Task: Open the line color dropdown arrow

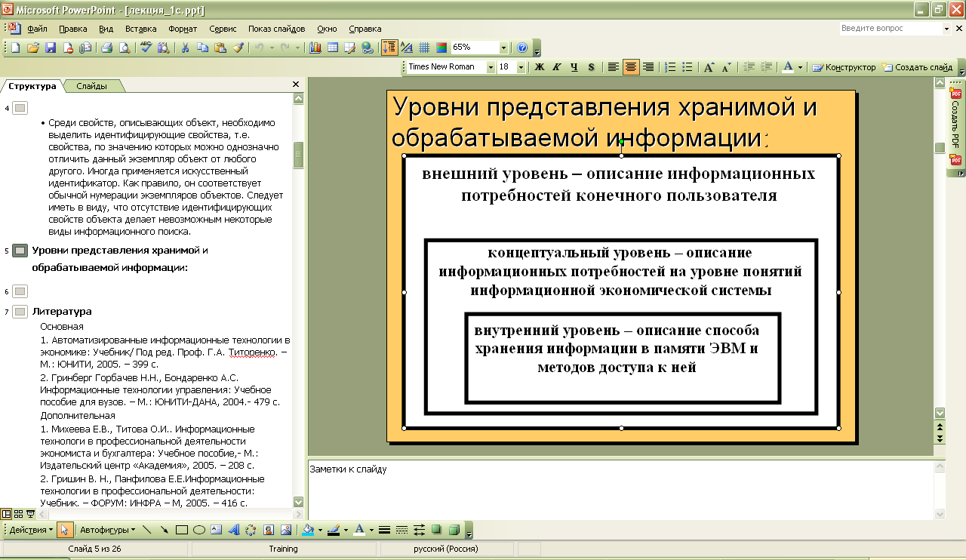Action: [x=346, y=530]
